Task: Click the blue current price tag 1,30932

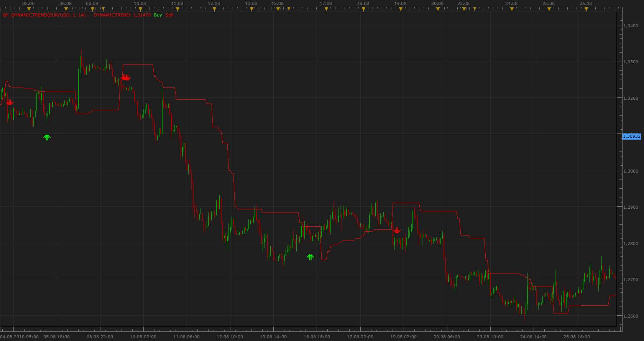Action: pyautogui.click(x=632, y=136)
